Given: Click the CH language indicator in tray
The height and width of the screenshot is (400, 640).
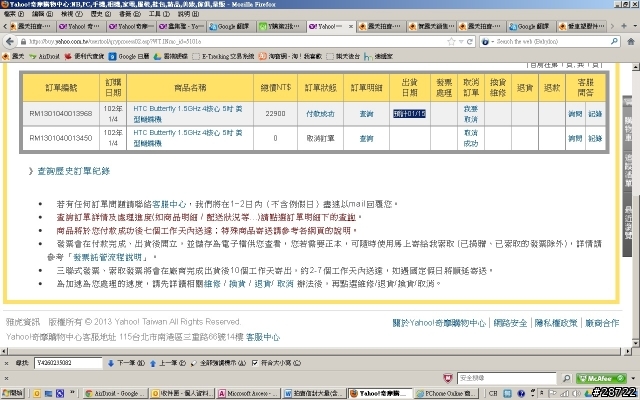Looking at the screenshot, I should pos(493,393).
